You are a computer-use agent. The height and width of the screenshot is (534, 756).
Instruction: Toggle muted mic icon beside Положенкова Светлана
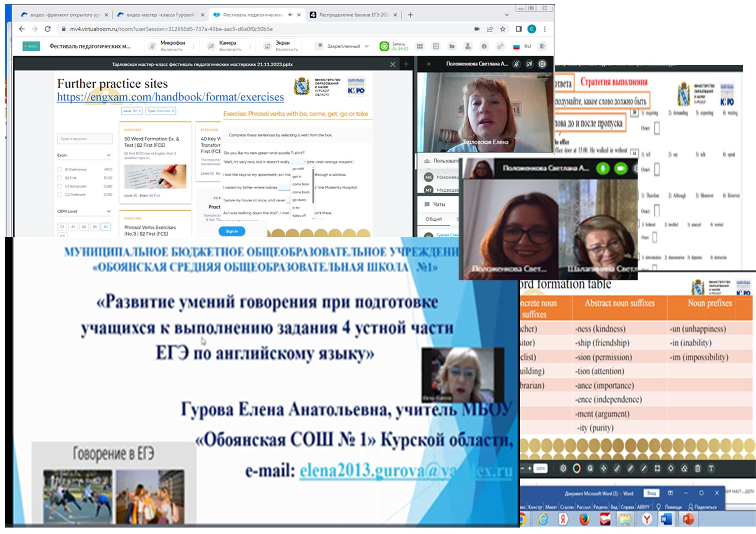point(516,64)
